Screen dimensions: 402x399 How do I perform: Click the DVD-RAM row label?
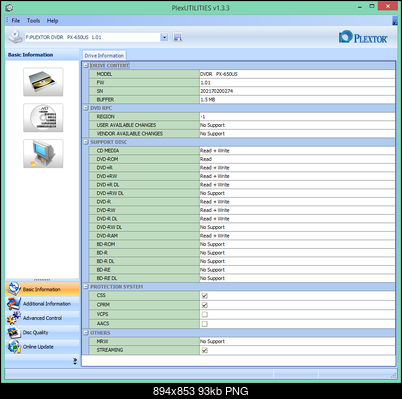(107, 236)
